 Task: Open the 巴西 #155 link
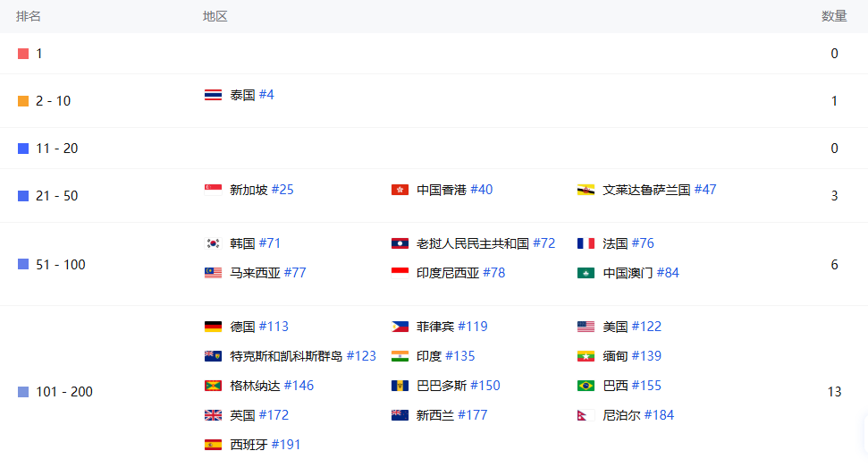[632, 386]
